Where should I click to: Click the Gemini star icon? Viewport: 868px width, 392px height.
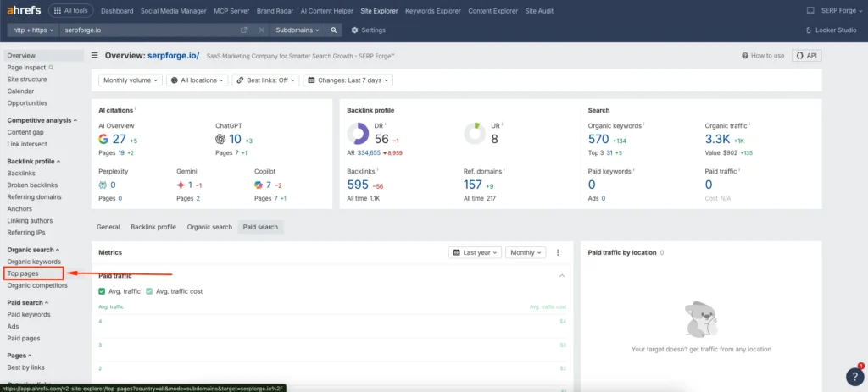click(x=181, y=185)
